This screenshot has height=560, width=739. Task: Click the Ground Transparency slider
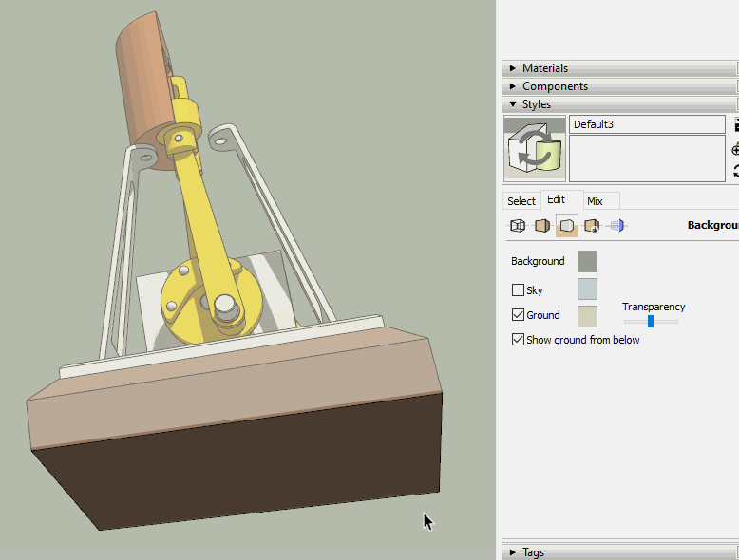coord(651,321)
